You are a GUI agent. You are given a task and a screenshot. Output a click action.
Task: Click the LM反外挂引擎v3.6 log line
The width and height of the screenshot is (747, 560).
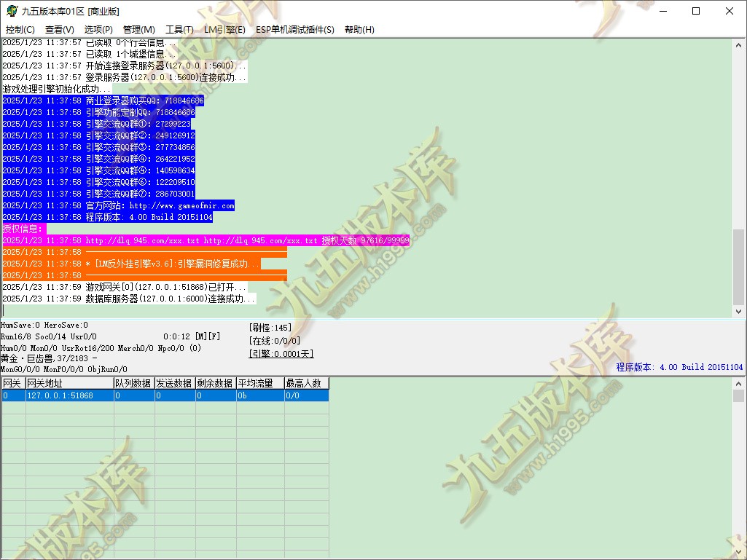click(131, 264)
